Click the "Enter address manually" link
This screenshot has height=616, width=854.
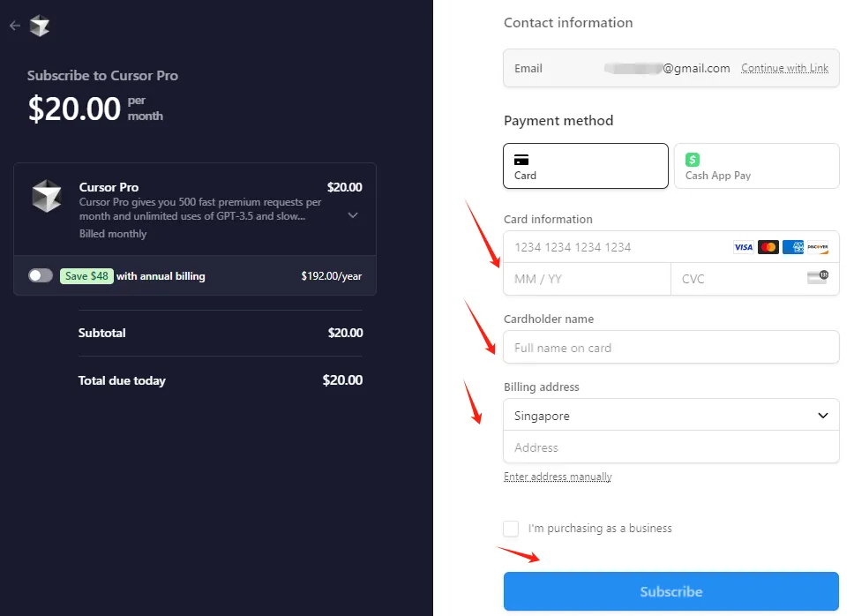[x=558, y=477]
